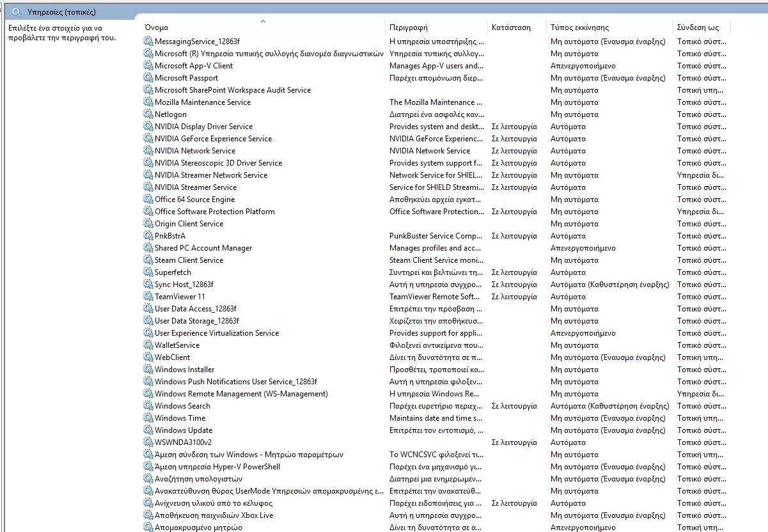Screen dimensions: 768x532
Task: Click gear icon of NVIDIA GeForce Experience Service
Action: tap(148, 139)
